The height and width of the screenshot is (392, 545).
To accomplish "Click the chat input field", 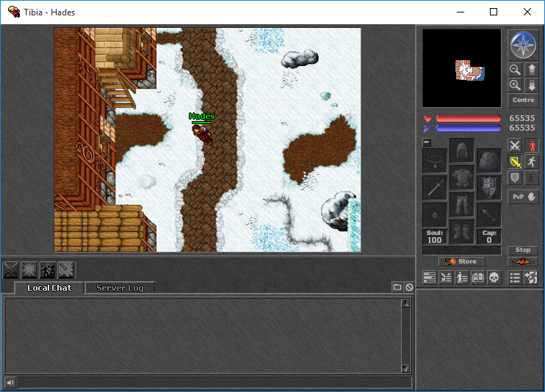I will (x=214, y=382).
